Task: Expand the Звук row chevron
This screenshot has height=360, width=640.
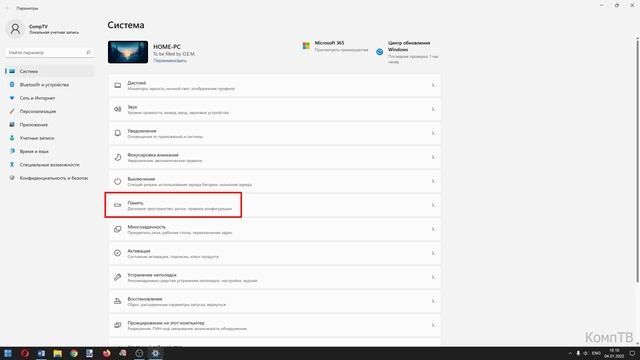Action: (x=433, y=109)
